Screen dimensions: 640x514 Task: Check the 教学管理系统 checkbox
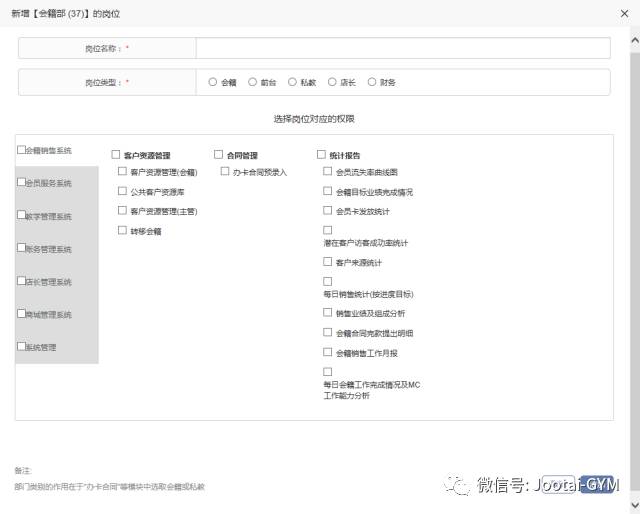coord(21,215)
